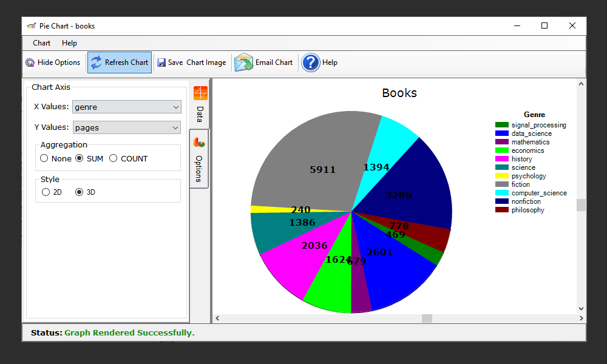Click the orange Data tab icon
This screenshot has width=607, height=364.
200,93
